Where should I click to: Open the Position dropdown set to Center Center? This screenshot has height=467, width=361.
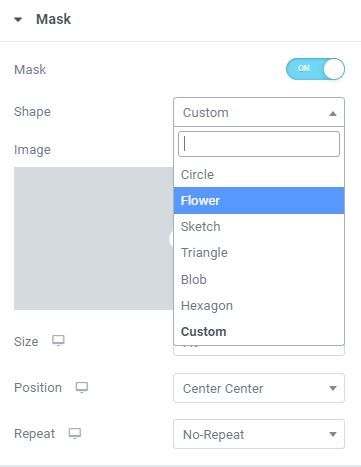(x=259, y=388)
